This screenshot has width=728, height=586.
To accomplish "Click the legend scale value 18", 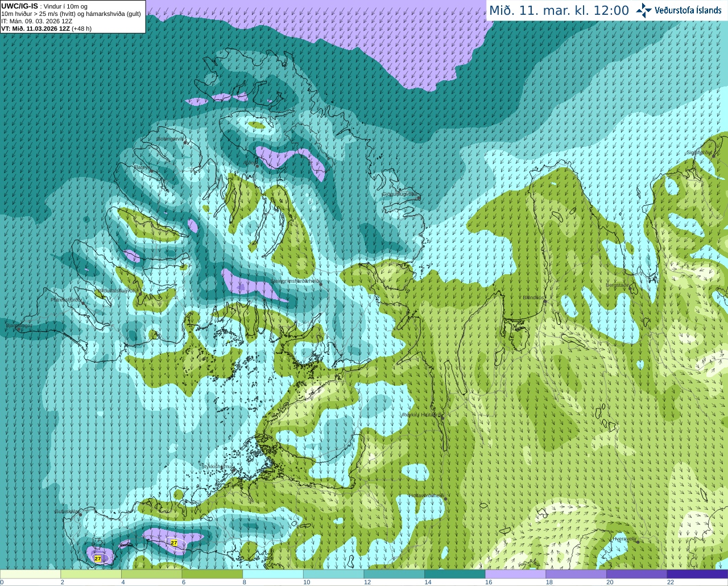I will 549,582.
